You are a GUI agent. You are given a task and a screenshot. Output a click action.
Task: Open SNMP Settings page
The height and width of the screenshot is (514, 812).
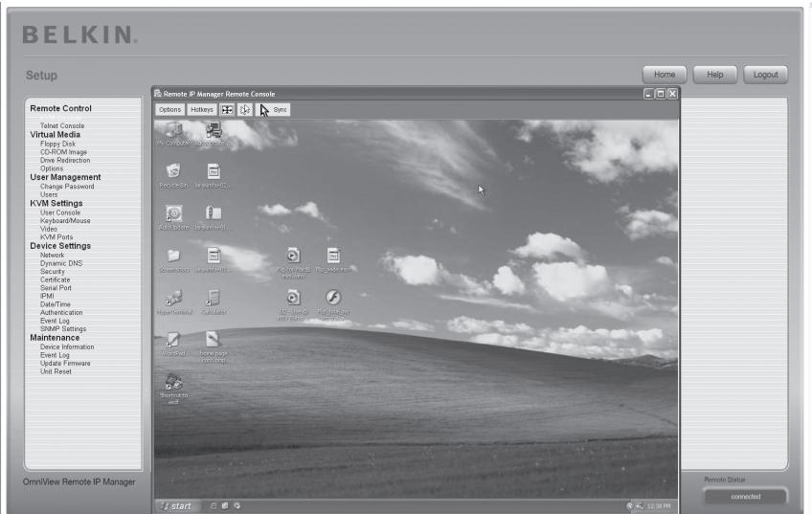63,329
